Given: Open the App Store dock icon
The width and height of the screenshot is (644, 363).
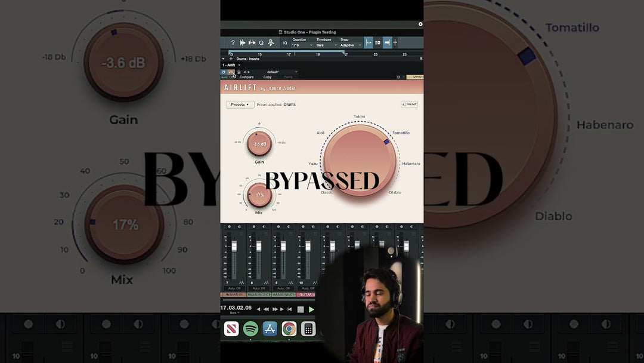Looking at the screenshot, I should [x=270, y=329].
